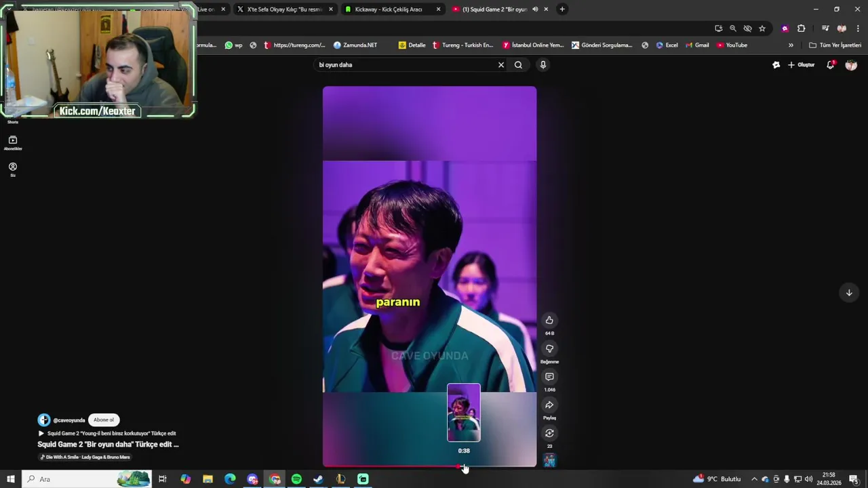
Task: Select the '(1) Squid Game 2' tab
Action: (495, 9)
